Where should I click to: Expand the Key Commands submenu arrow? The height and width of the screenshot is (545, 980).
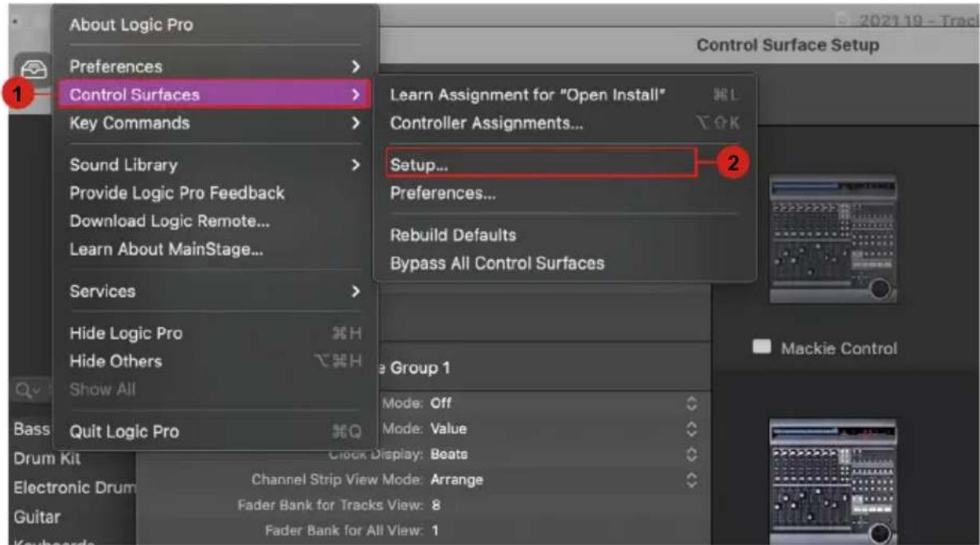tap(356, 124)
